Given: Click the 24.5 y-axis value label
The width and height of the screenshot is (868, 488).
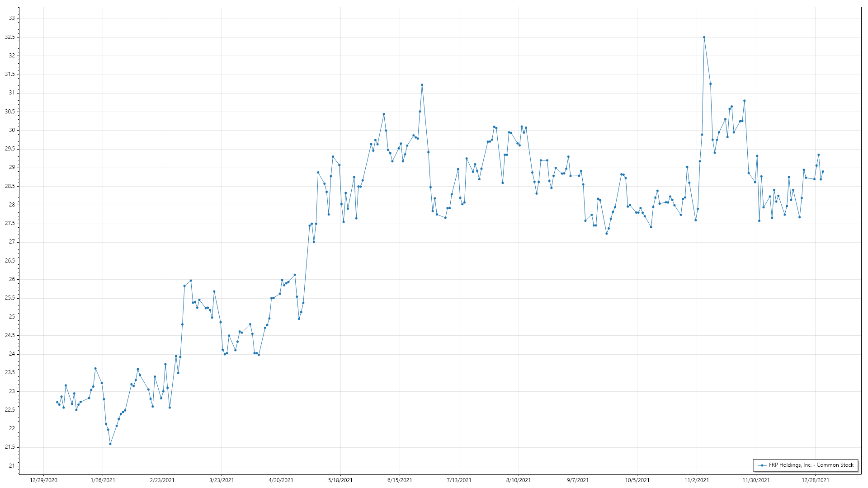Looking at the screenshot, I should click(x=10, y=335).
